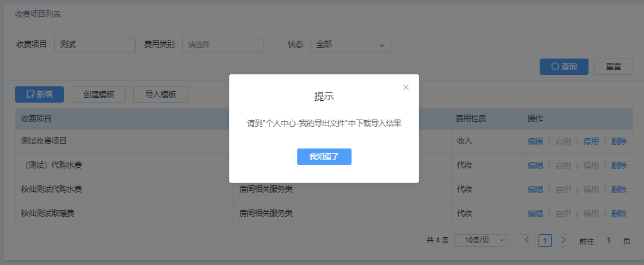Click 启用 for 秋仙测试取暖费 row

coord(563,214)
